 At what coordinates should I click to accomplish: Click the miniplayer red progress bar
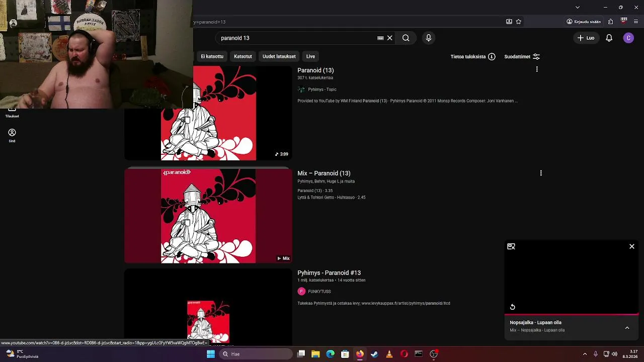coord(572,315)
